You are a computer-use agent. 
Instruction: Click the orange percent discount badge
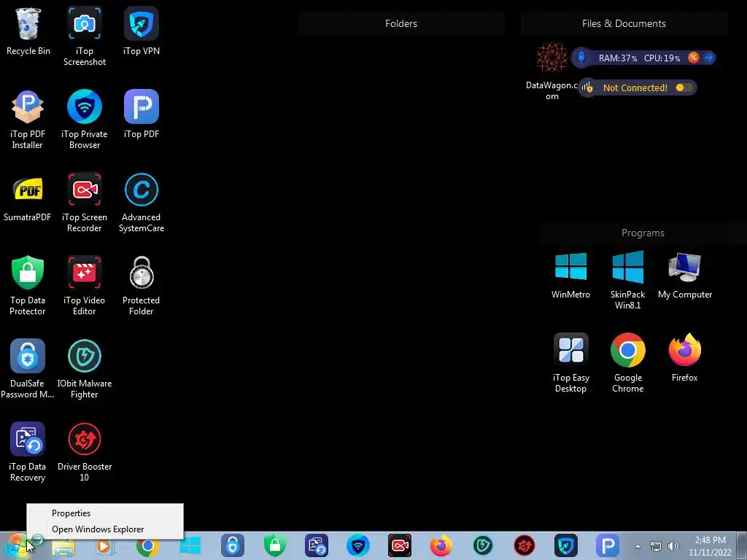[694, 58]
